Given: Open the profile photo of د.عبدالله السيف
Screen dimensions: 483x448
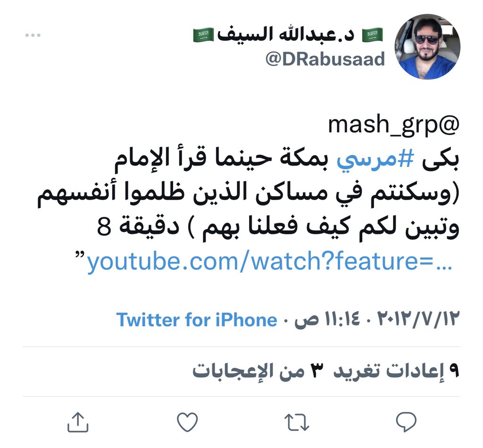Looking at the screenshot, I should click(x=427, y=47).
